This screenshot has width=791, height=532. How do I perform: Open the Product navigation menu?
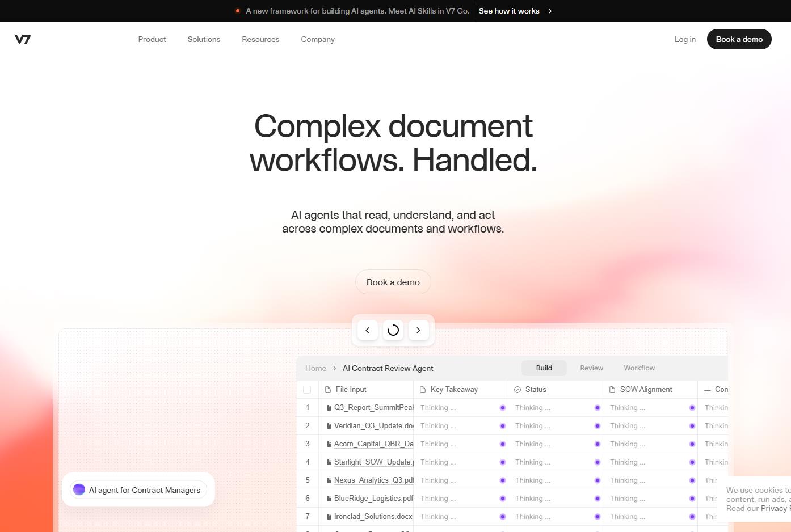tap(152, 39)
